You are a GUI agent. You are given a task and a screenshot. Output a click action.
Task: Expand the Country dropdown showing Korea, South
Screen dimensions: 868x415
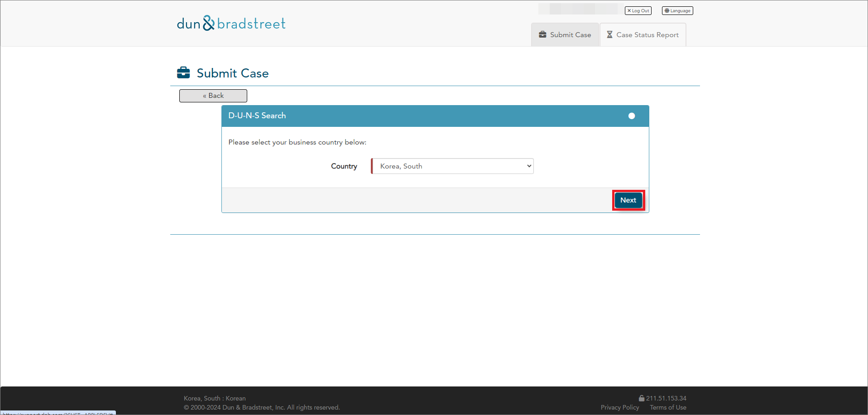[452, 166]
